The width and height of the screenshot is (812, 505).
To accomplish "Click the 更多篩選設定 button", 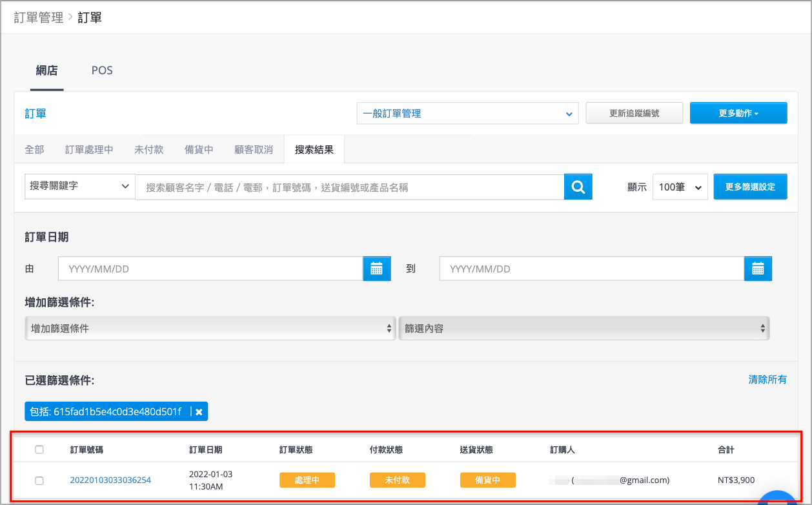I will [x=750, y=187].
